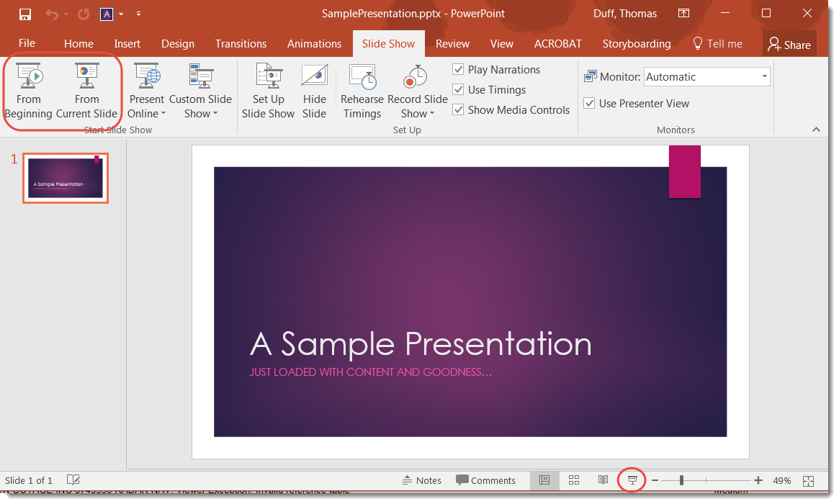Viewport: 839px width, 504px height.
Task: Save the presentation from Quick Access
Action: coord(25,14)
